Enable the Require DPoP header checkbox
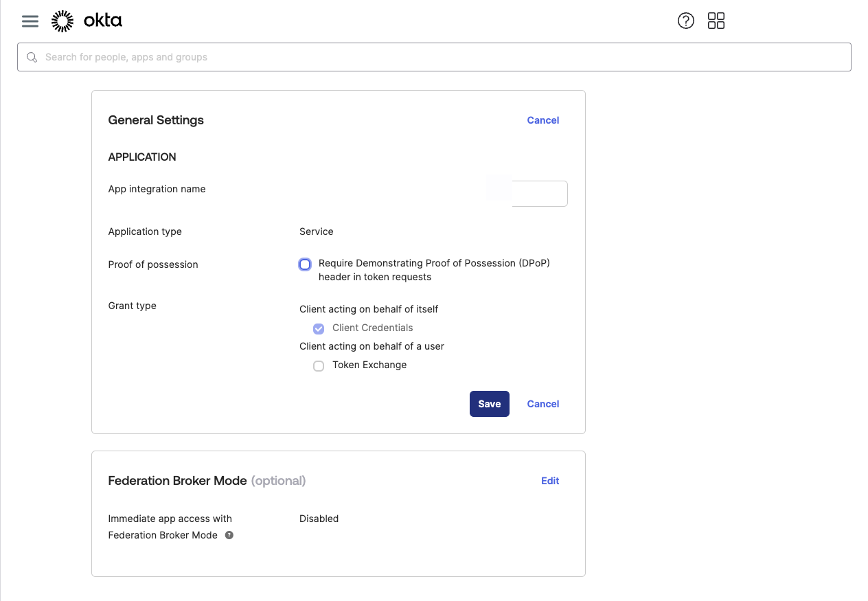Viewport: 868px width, 601px height. pos(305,264)
